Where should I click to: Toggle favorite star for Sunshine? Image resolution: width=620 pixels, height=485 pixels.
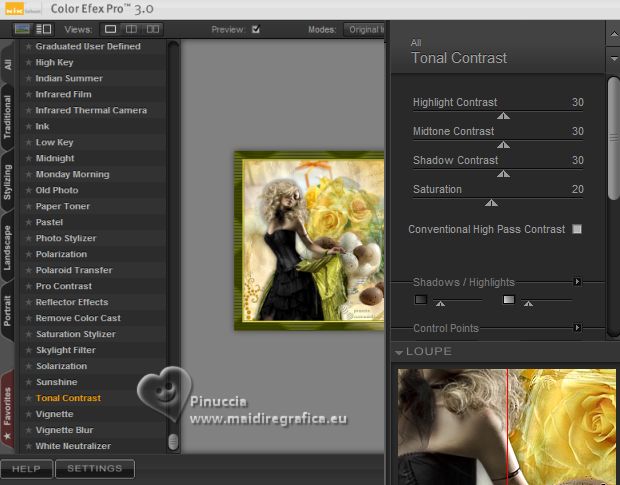click(x=28, y=382)
